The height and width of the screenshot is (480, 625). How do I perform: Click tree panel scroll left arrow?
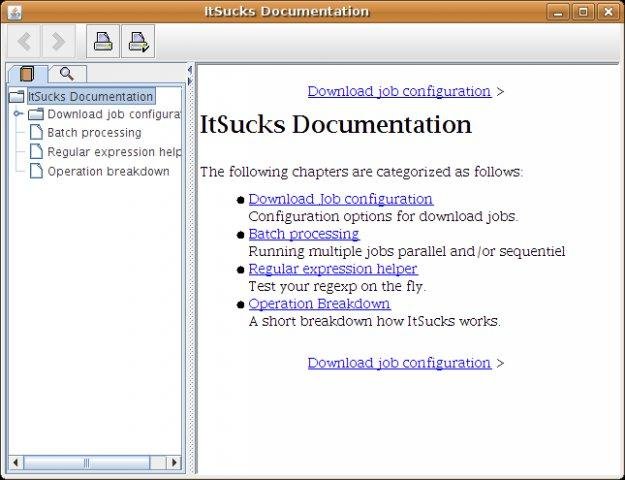15,462
